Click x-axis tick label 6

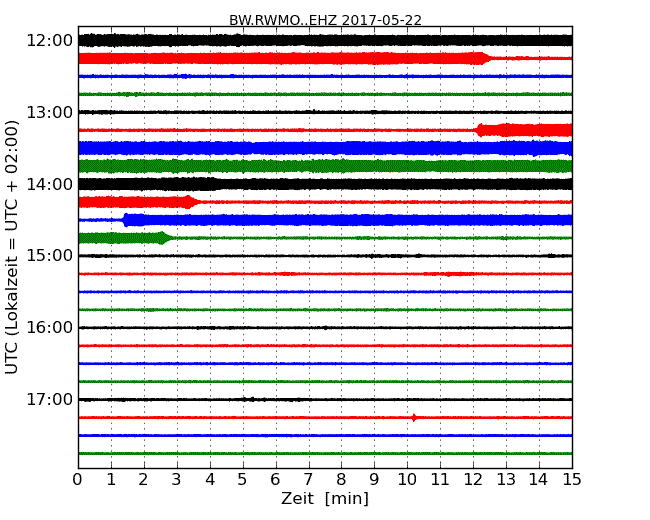tap(275, 480)
